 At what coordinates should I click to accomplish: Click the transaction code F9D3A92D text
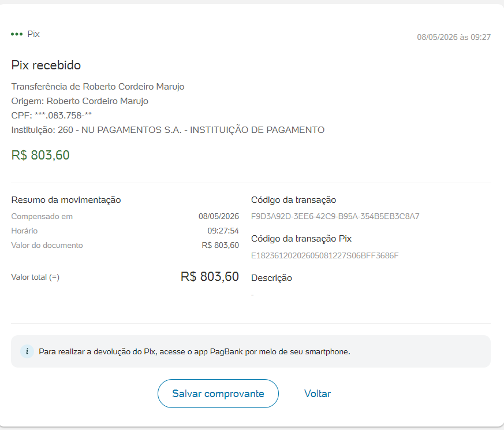[335, 216]
